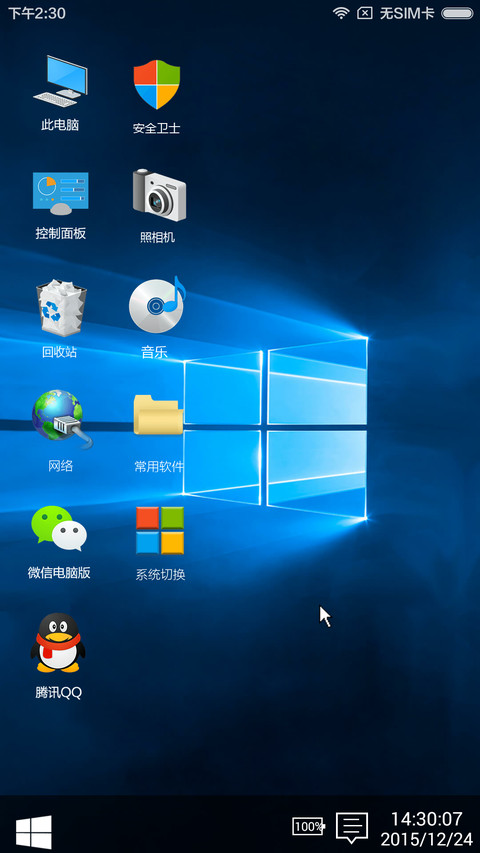Tap the 无SIM卡 status text
The image size is (480, 853).
click(x=406, y=13)
